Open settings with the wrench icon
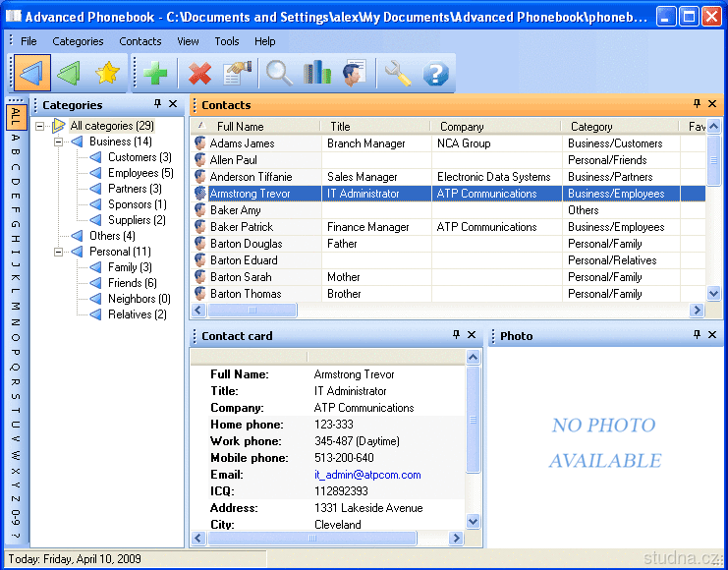This screenshot has width=728, height=570. pos(397,74)
